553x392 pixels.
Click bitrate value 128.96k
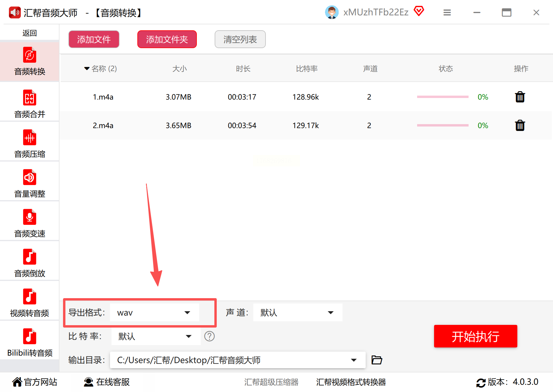(x=306, y=97)
